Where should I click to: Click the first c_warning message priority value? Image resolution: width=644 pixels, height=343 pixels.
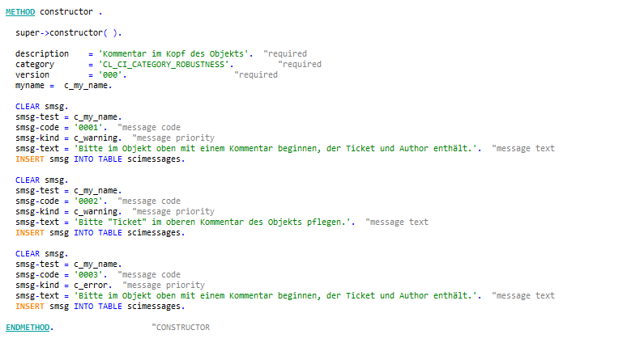tap(97, 138)
